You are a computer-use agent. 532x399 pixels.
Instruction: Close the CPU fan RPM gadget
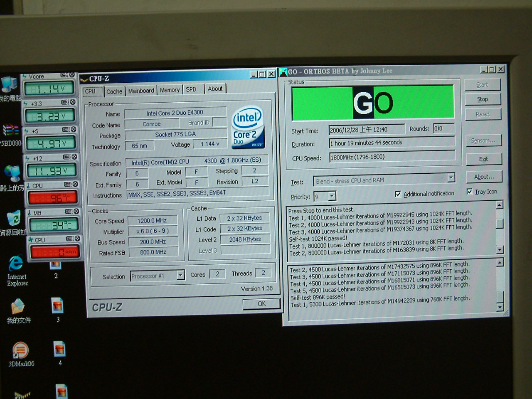click(x=77, y=239)
